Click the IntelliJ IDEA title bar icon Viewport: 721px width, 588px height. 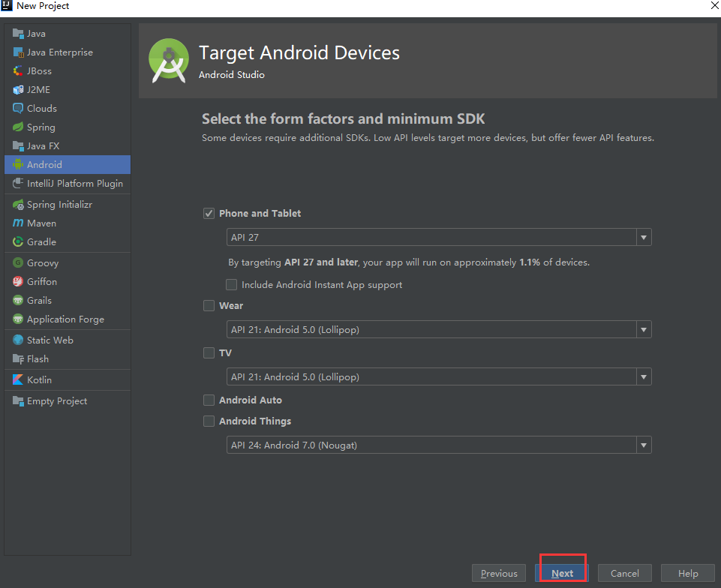[x=7, y=5]
